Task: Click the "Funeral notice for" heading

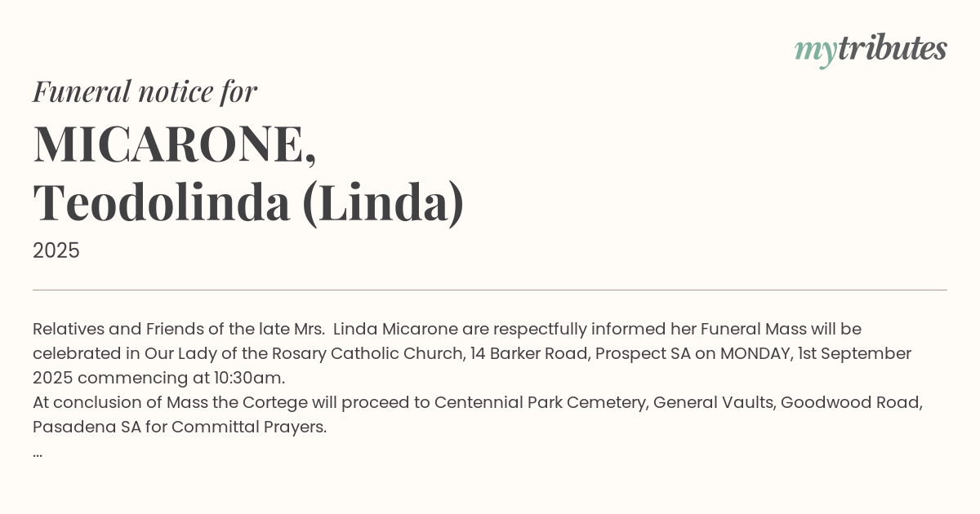Action: pos(145,91)
